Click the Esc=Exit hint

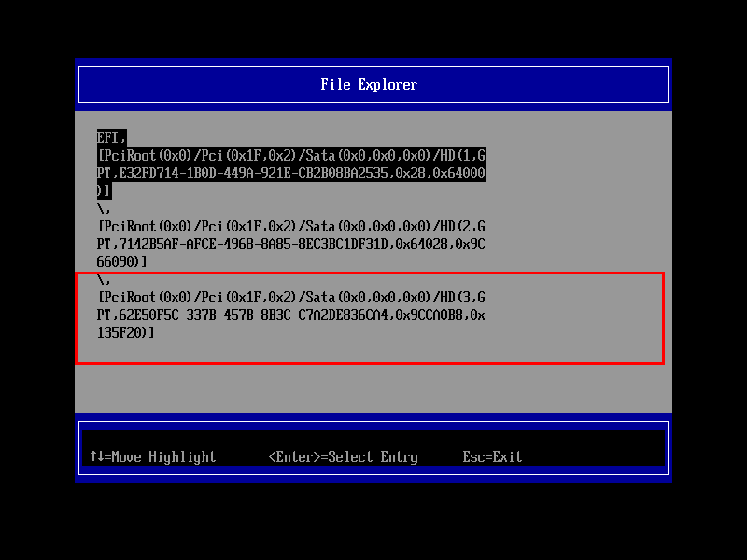point(492,457)
